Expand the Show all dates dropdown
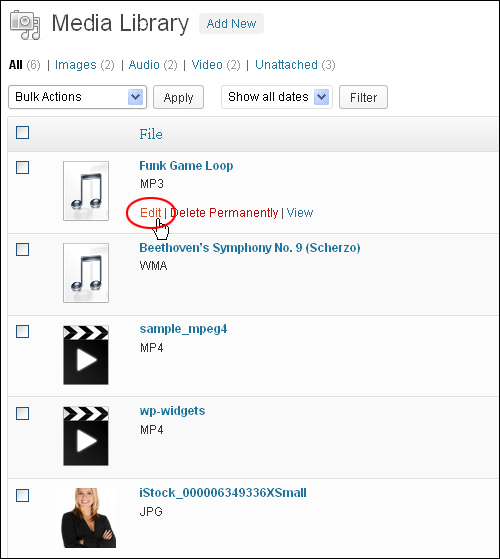The image size is (500, 559). (x=277, y=97)
